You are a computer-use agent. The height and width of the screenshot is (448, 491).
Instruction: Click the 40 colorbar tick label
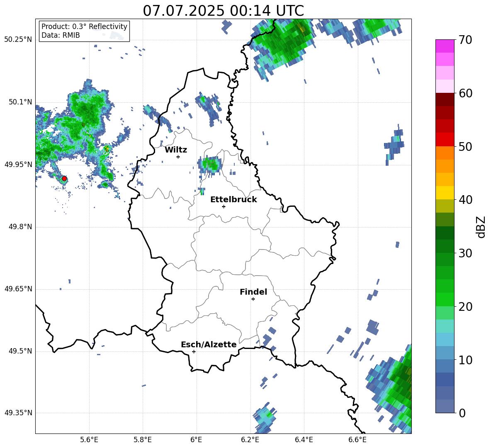[465, 200]
